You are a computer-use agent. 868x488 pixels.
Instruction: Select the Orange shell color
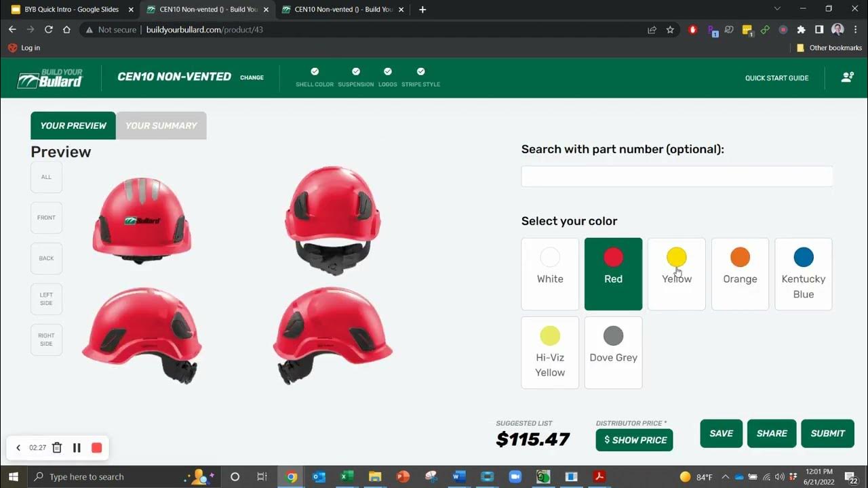(740, 274)
